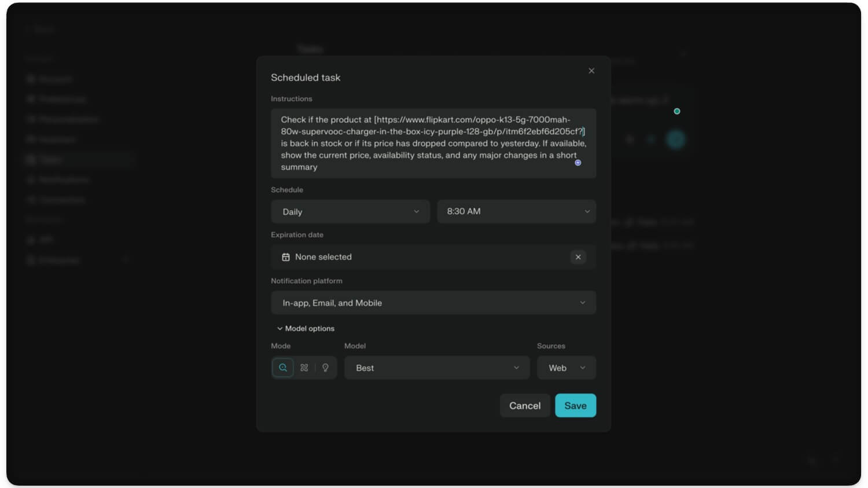This screenshot has height=488, width=868.
Task: Choose the Labs lightbulb mode icon
Action: click(325, 368)
